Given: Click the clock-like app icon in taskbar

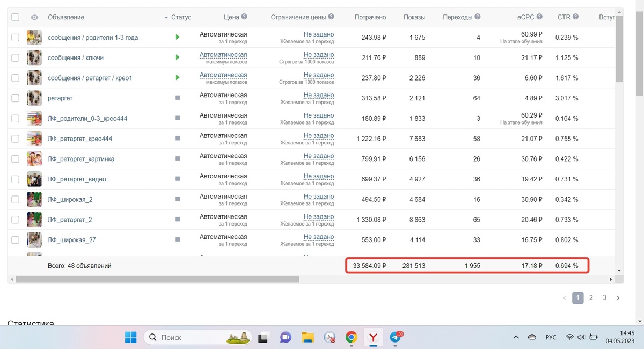Looking at the screenshot, I should point(330,337).
